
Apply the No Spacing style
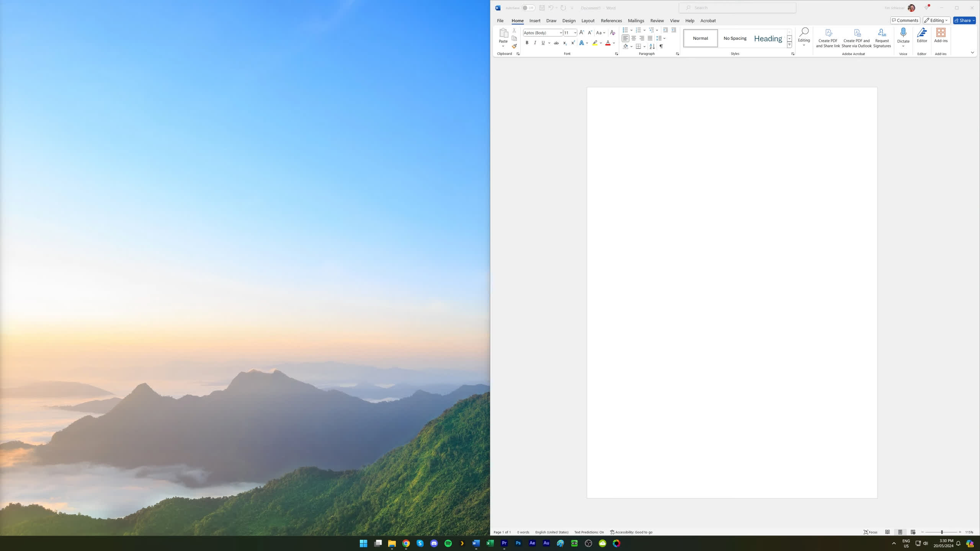(735, 38)
